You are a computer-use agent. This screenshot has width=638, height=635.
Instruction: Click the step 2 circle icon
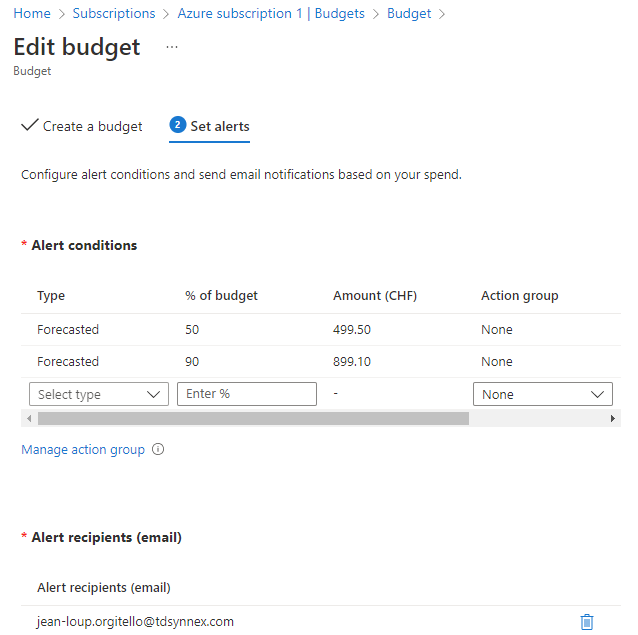click(178, 125)
